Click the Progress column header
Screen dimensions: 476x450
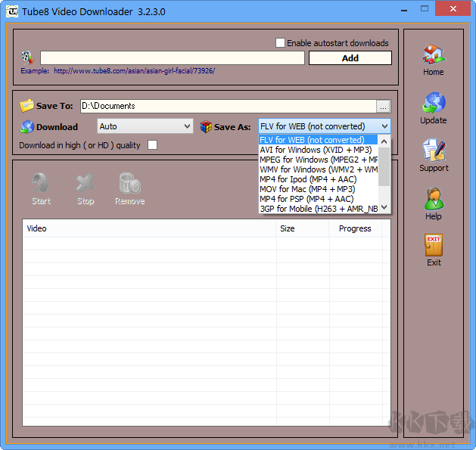pos(355,228)
